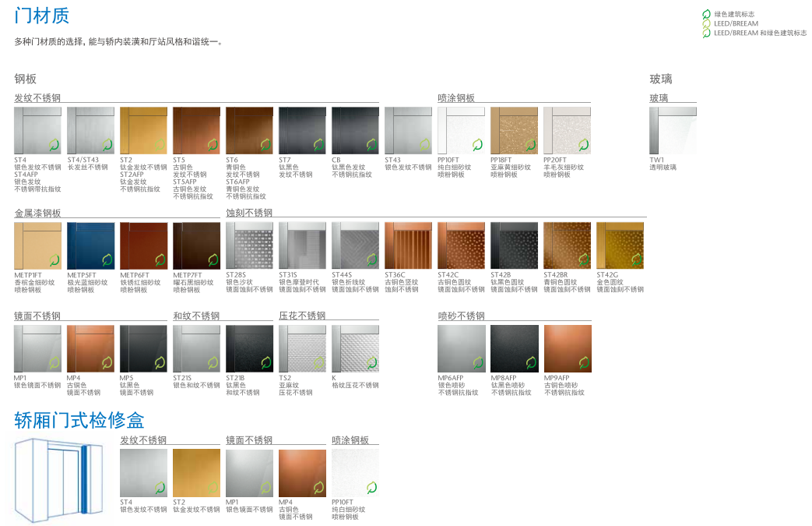Viewport: 812px width, 526px height.
Task: Click the leaf icon beside 'LEED/BREEAM 和绿色建筑标志'
Action: pyautogui.click(x=707, y=33)
